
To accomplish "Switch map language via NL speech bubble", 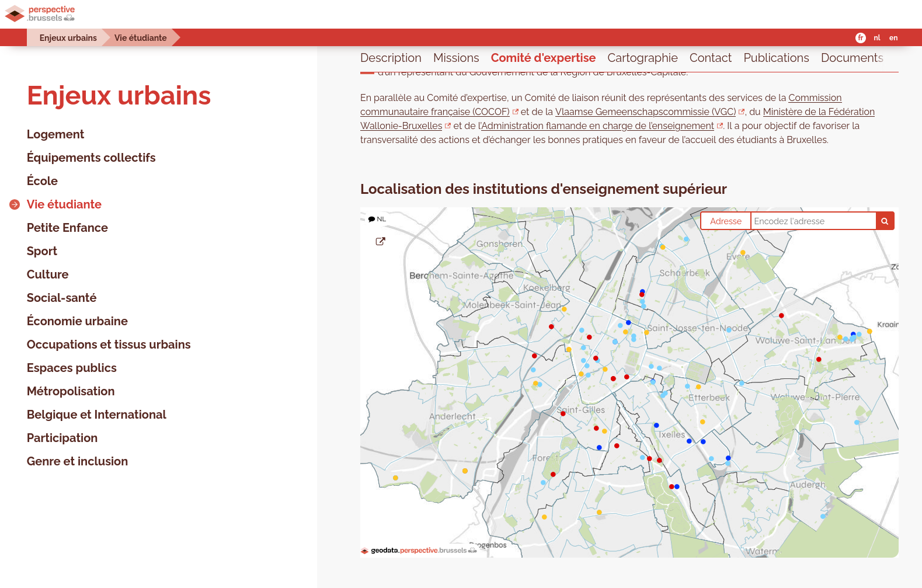I will [377, 220].
